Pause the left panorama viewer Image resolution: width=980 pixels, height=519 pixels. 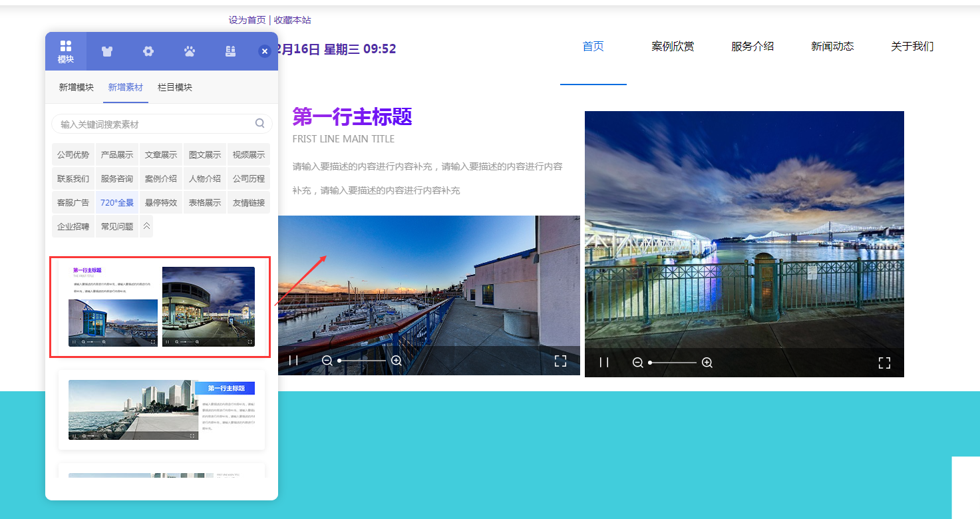point(293,360)
